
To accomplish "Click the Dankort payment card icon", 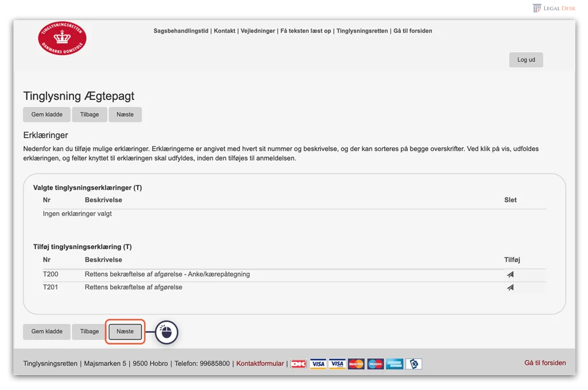I will coord(299,364).
